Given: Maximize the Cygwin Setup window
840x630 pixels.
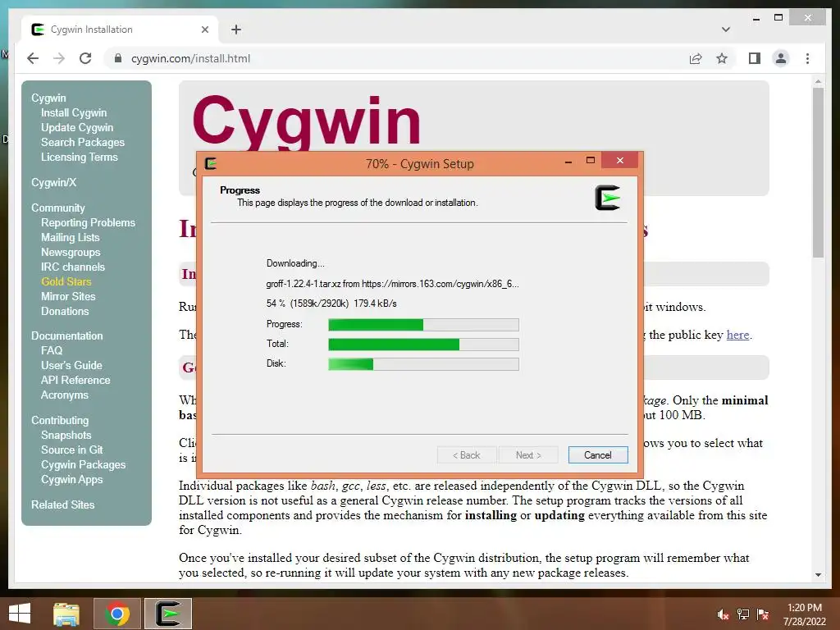Looking at the screenshot, I should 591,161.
